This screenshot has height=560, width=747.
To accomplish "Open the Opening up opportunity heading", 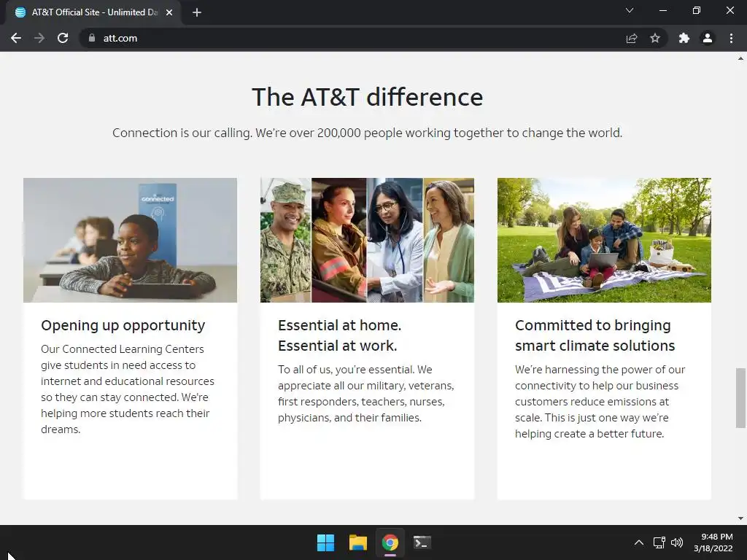I will click(123, 325).
